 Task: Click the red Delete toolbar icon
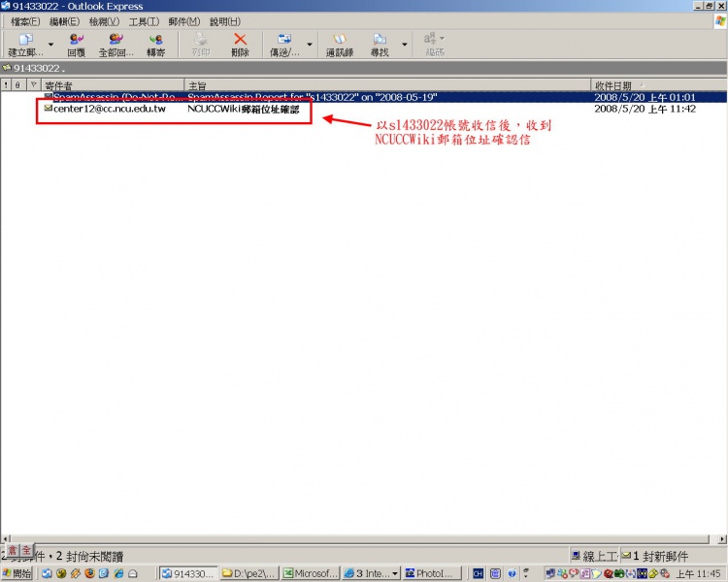click(240, 44)
